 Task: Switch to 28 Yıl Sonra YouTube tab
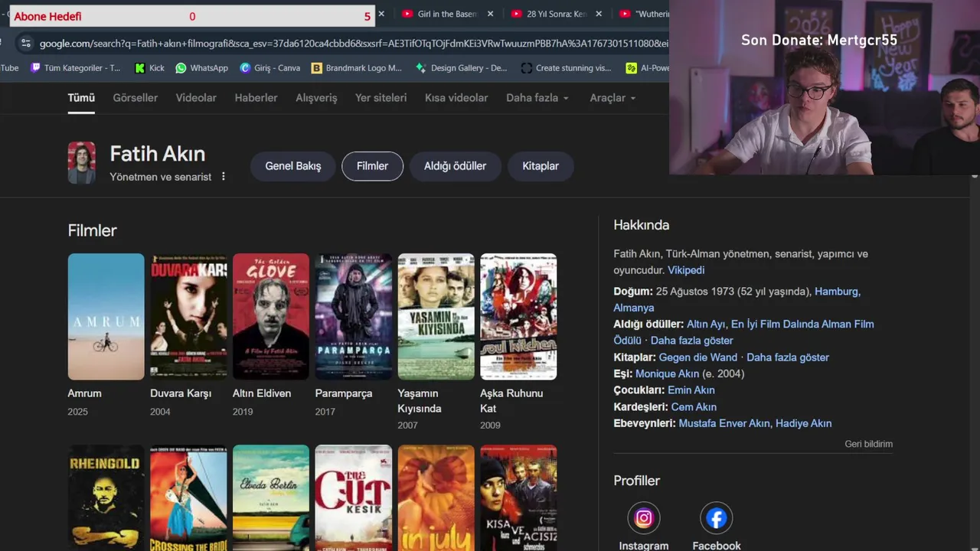pos(549,14)
